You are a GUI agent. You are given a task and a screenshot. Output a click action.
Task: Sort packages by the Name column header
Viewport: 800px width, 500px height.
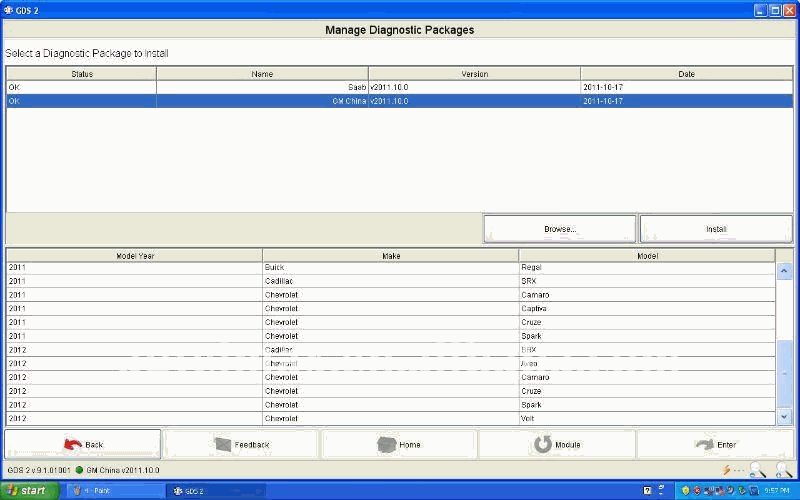point(262,74)
